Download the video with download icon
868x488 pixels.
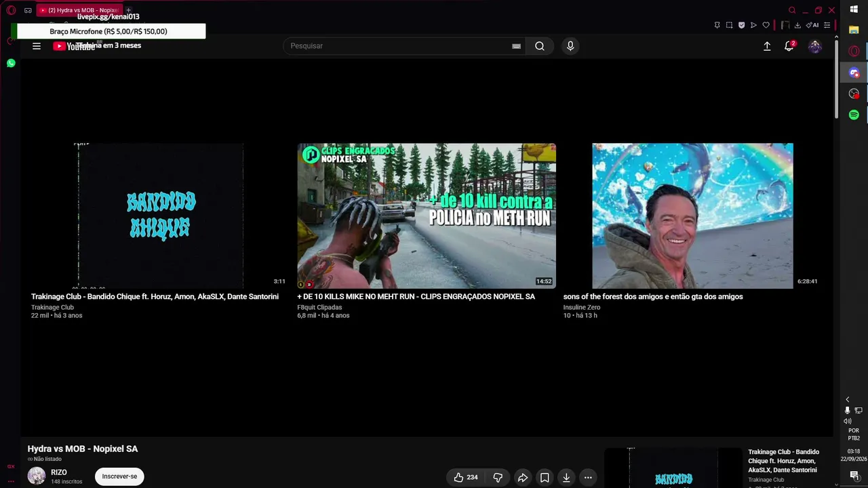tap(566, 478)
